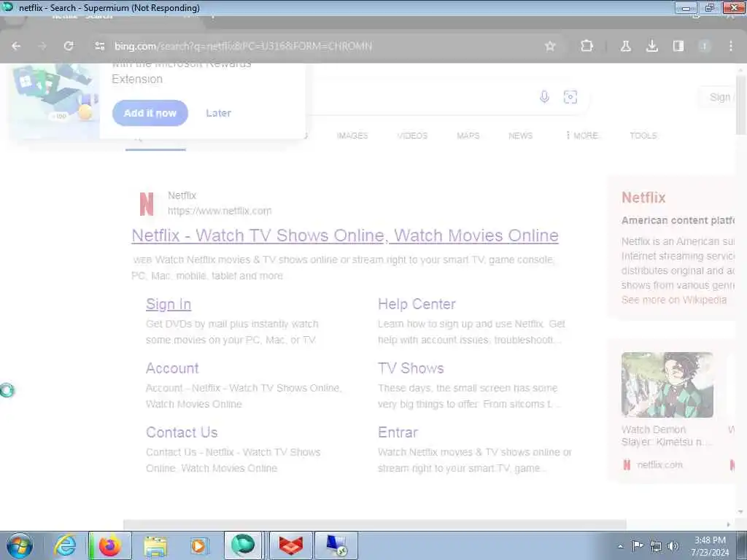
Task: Open the TV Shows sitelink
Action: 411,368
